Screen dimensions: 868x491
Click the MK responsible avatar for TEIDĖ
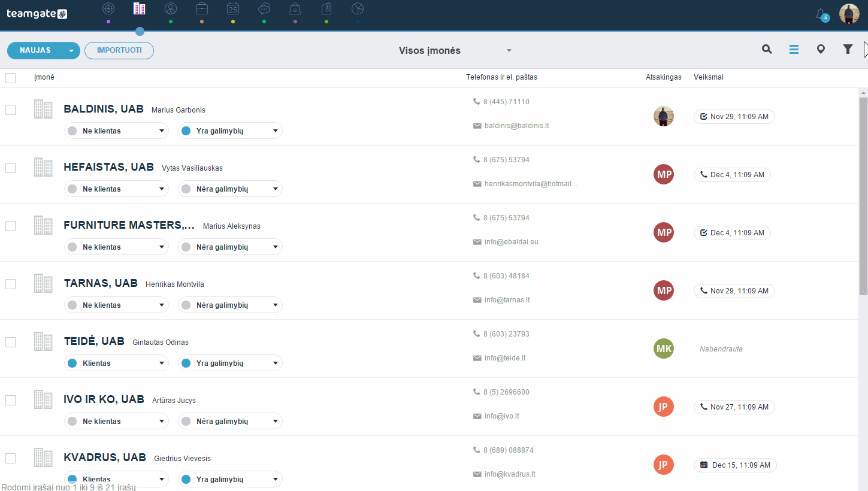coord(664,348)
